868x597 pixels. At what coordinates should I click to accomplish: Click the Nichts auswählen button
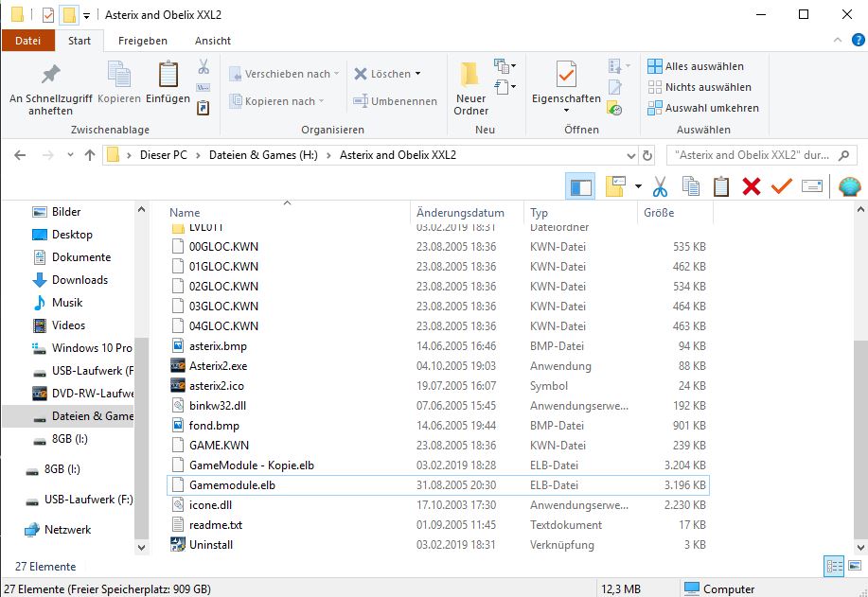[x=700, y=87]
